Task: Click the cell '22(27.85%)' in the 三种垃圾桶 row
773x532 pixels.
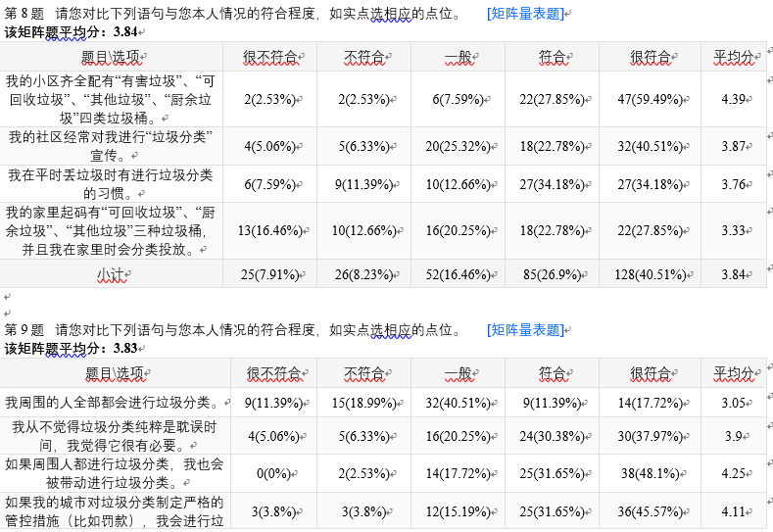Action: coord(650,231)
